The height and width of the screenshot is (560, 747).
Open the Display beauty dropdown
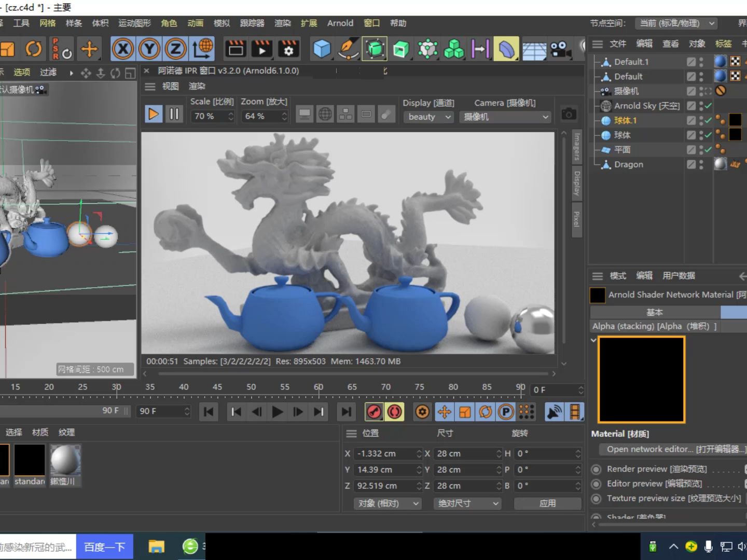pos(428,117)
